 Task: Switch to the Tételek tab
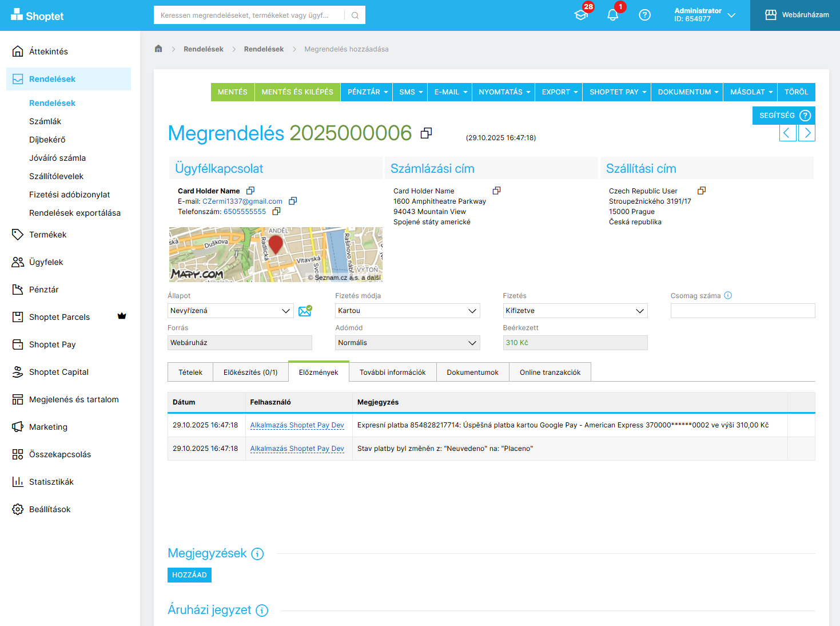coord(190,372)
